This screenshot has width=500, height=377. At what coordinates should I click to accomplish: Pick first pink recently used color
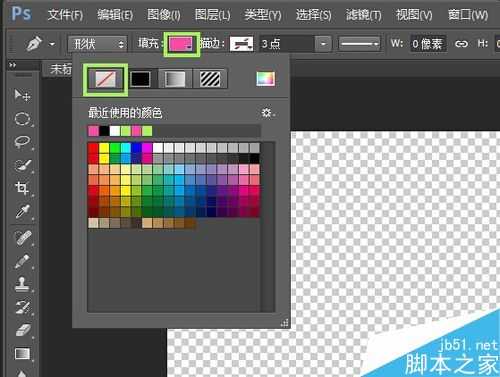[93, 131]
